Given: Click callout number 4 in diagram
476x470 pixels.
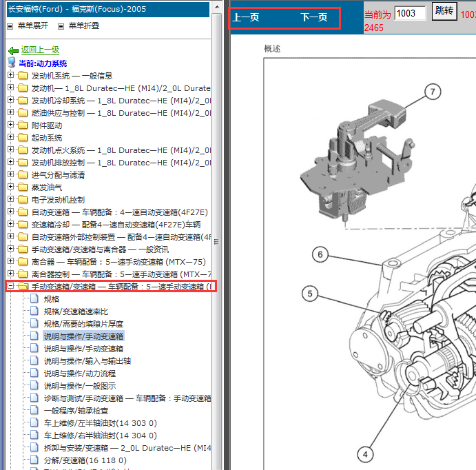Looking at the screenshot, I should [365, 454].
